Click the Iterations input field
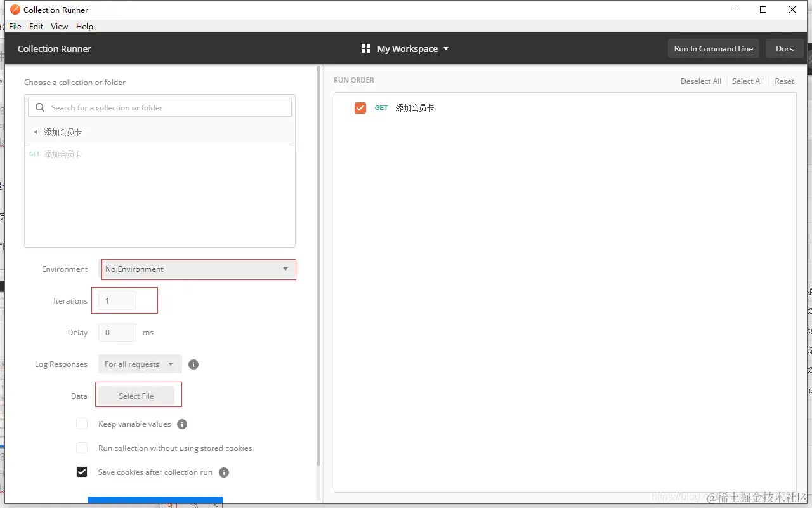812x508 pixels. 117,300
